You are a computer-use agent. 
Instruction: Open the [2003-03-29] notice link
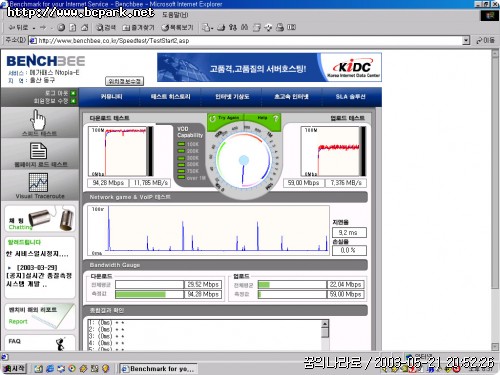point(37,268)
